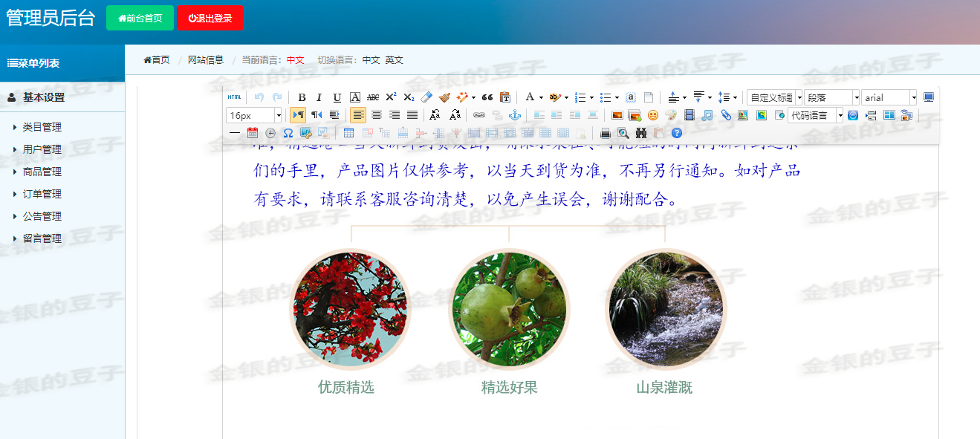Open 类目管理 in sidebar menu
The height and width of the screenshot is (439, 980).
click(42, 127)
